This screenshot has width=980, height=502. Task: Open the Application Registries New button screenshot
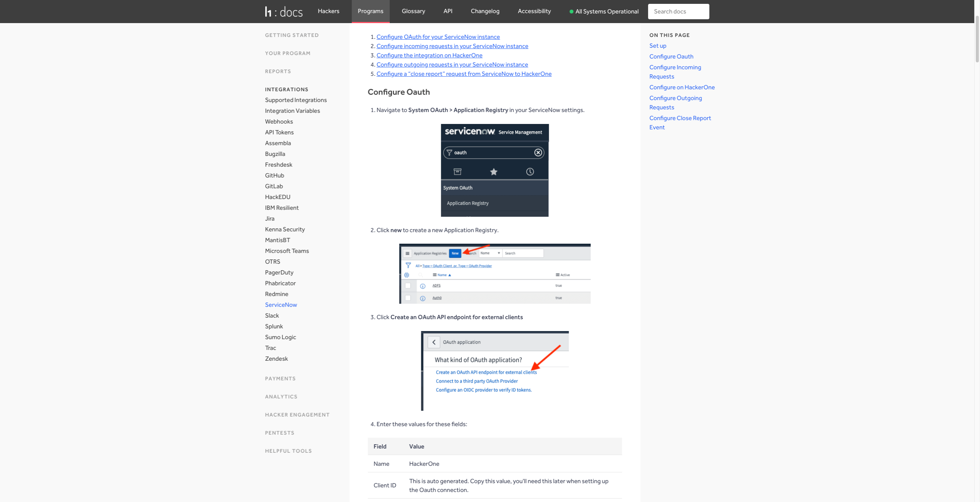click(x=494, y=274)
